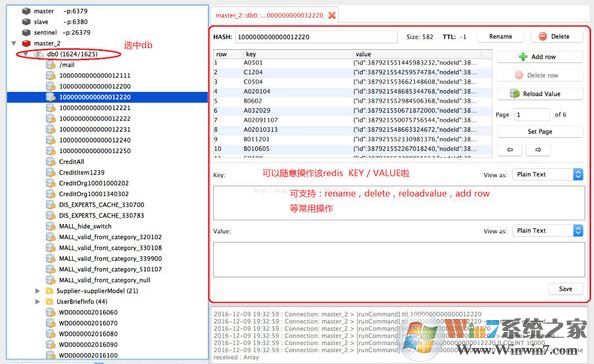Click the red master_2 connection icon
Image resolution: width=594 pixels, height=364 pixels.
[x=26, y=43]
